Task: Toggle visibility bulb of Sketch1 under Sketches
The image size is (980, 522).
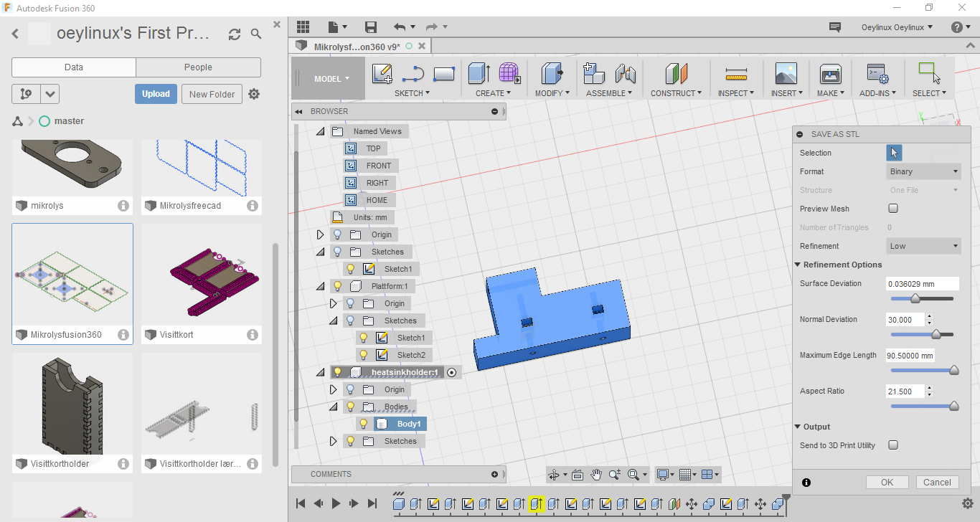Action: pyautogui.click(x=351, y=269)
